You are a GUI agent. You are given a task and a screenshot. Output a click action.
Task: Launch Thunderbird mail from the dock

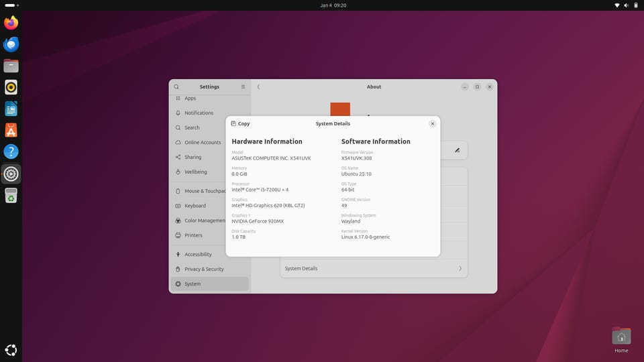click(x=11, y=44)
